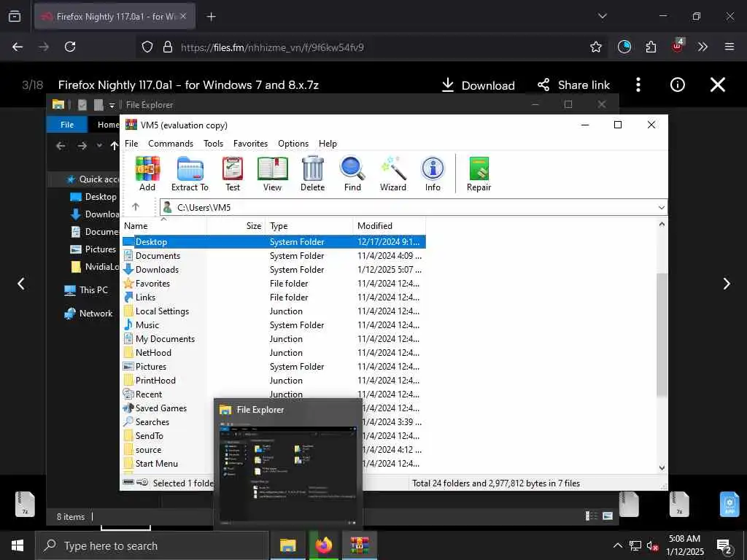
Task: Select the Firefox Nightly 117.0a1 browser tab
Action: pyautogui.click(x=115, y=16)
